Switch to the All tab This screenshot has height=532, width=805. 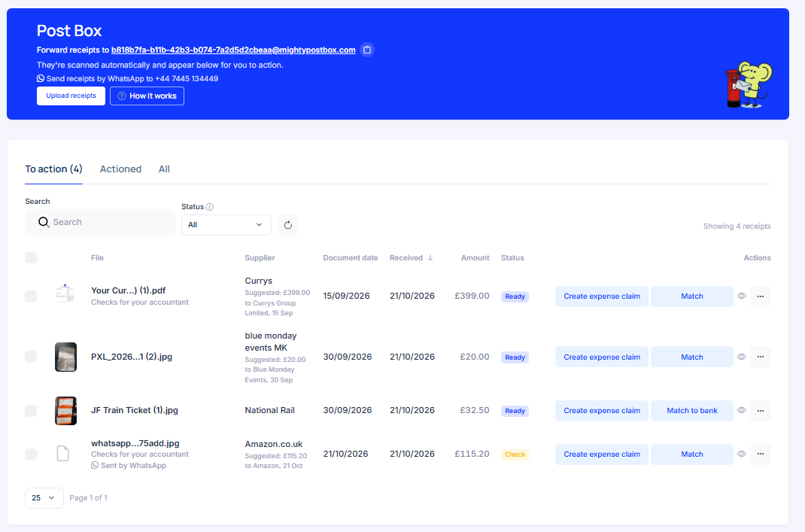[x=164, y=169]
